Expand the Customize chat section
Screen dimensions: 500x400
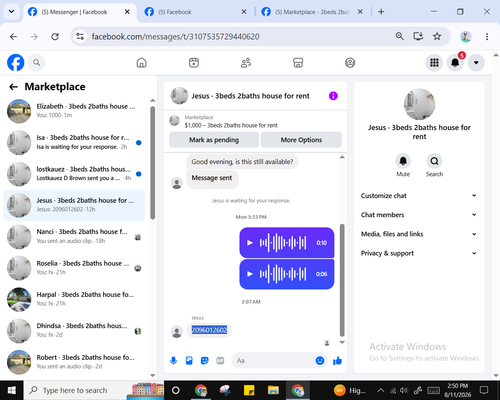[x=419, y=196]
